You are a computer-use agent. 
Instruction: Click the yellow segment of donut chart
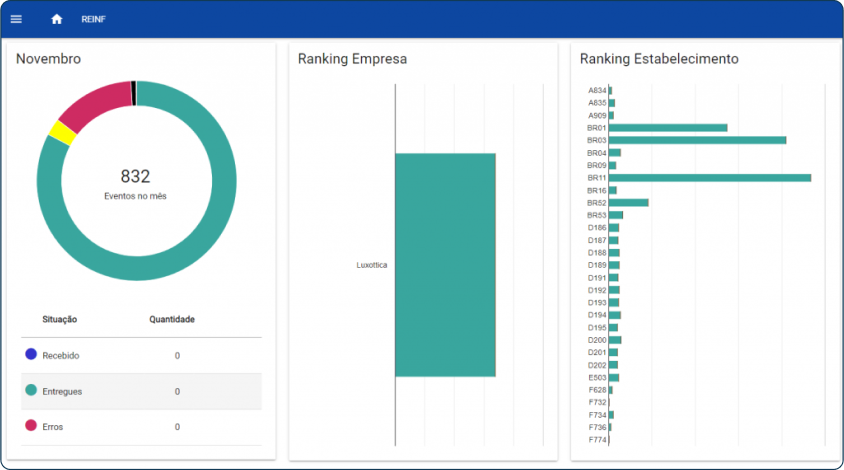coord(62,132)
